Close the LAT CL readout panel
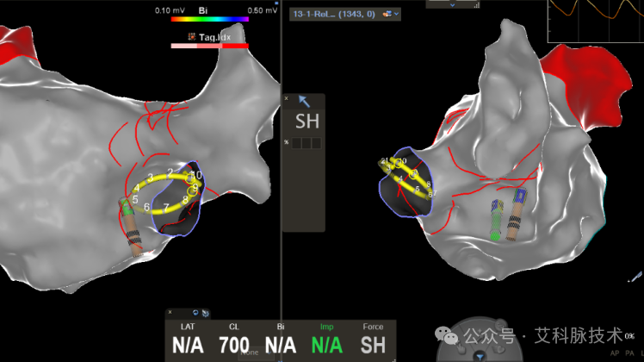This screenshot has height=362, width=644. point(170,312)
